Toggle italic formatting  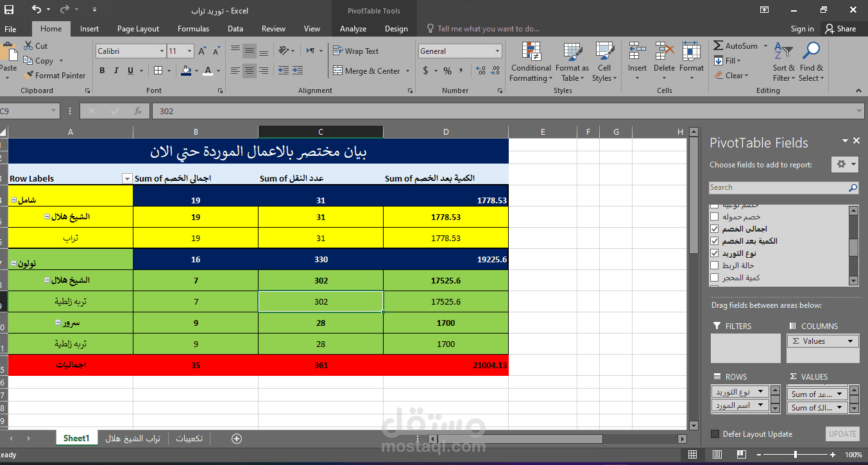click(117, 71)
